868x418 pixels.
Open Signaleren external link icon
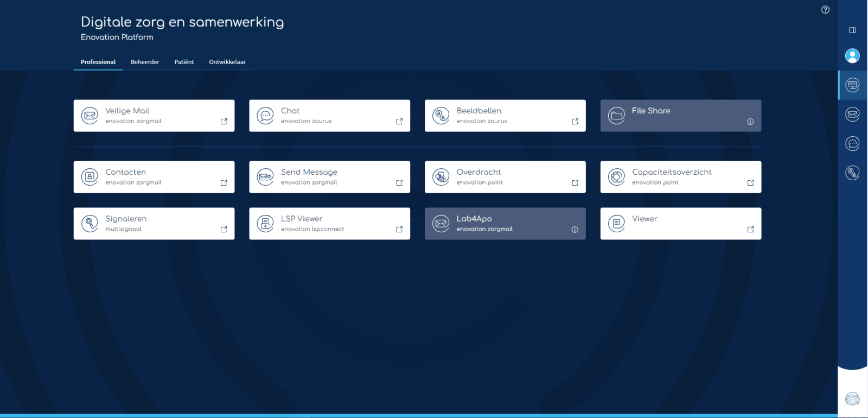[224, 230]
